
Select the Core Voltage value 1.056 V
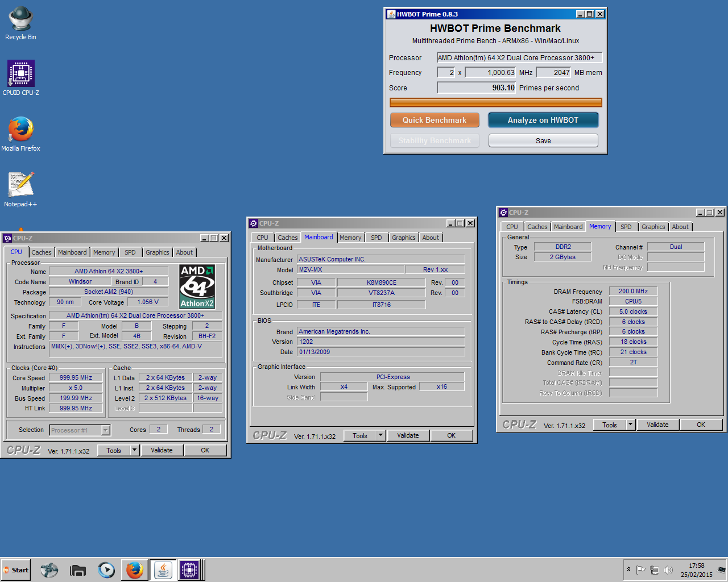[148, 302]
